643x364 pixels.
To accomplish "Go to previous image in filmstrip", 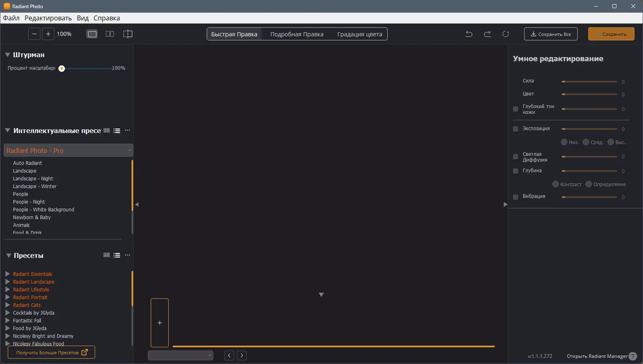I will tap(229, 355).
